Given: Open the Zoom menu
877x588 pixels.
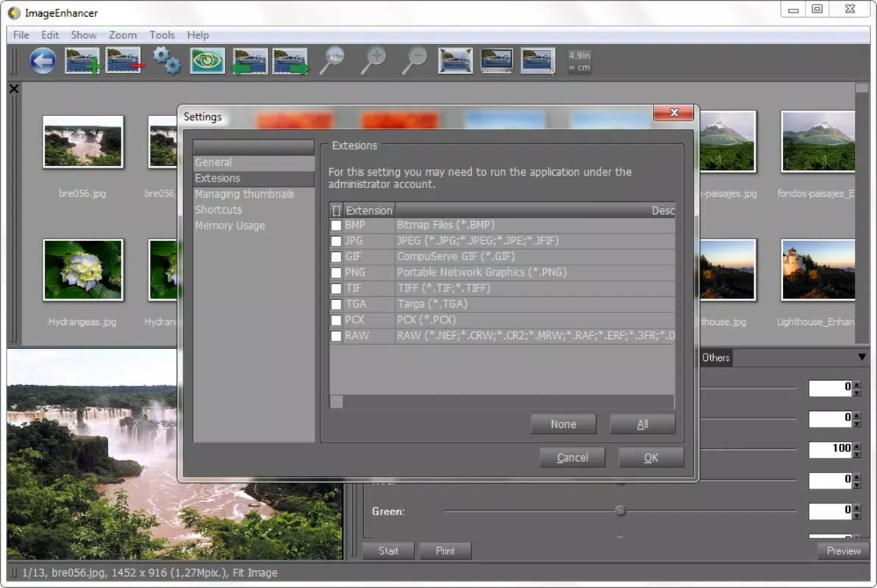Looking at the screenshot, I should (123, 35).
